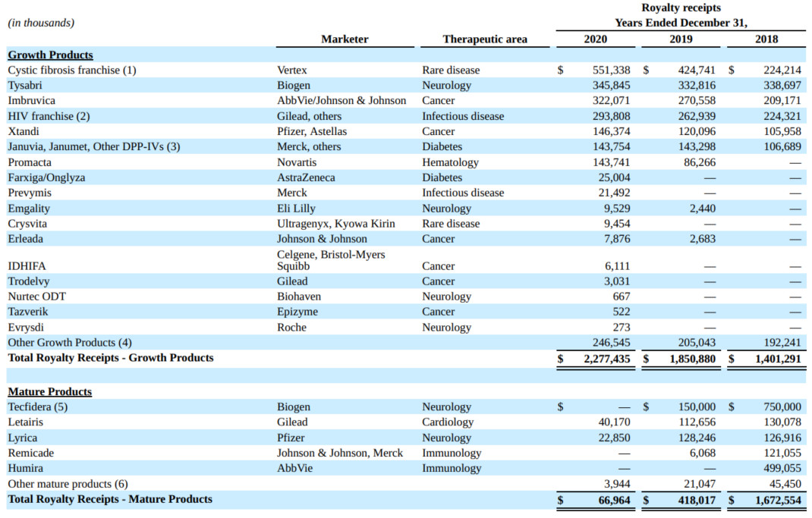Image resolution: width=812 pixels, height=518 pixels.
Task: Select the 'Therapeutic area' column header
Action: coord(485,39)
